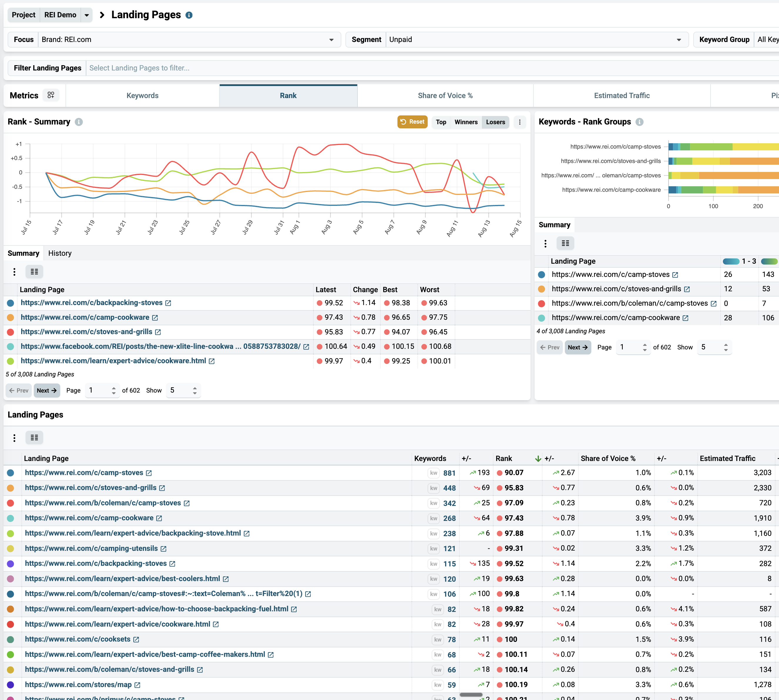779x700 pixels.
Task: Switch to the Share of Voice % tab
Action: tap(445, 95)
